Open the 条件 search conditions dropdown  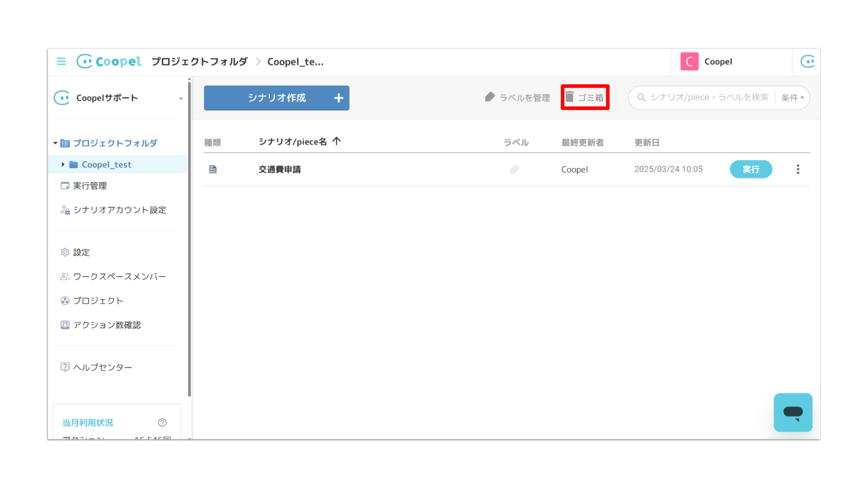pos(792,98)
